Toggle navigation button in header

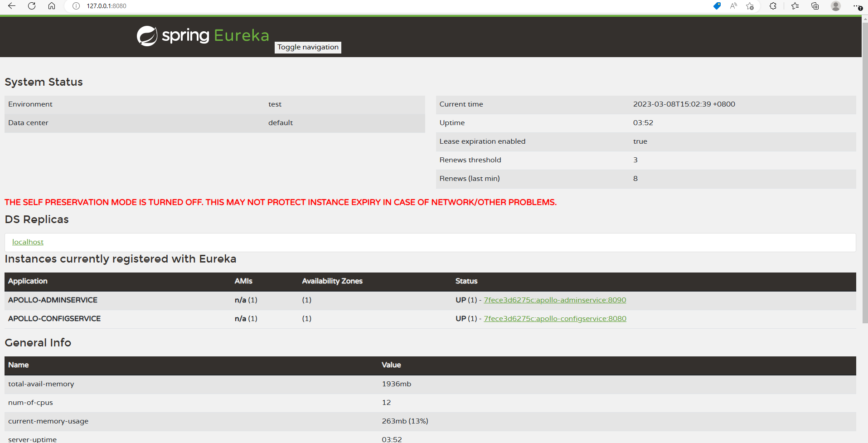point(308,47)
